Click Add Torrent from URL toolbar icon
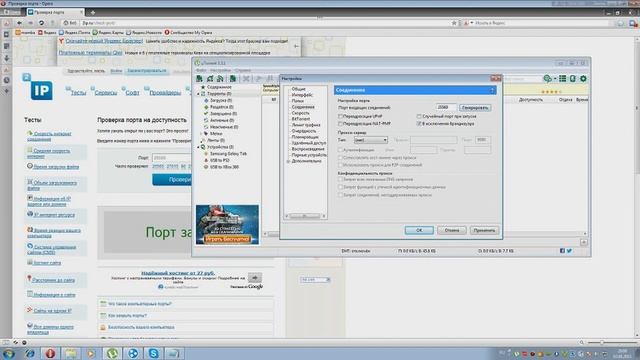 point(210,78)
